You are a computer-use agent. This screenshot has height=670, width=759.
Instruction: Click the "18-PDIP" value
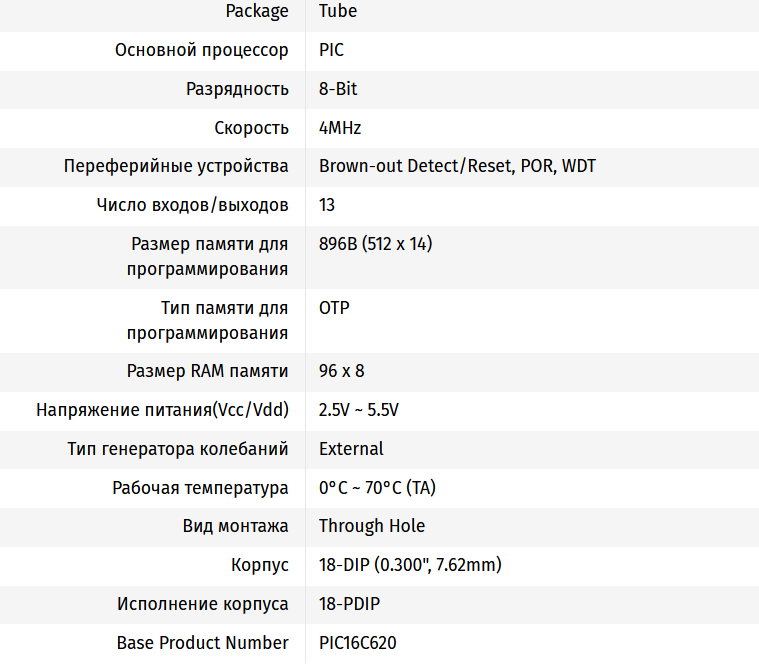point(349,604)
